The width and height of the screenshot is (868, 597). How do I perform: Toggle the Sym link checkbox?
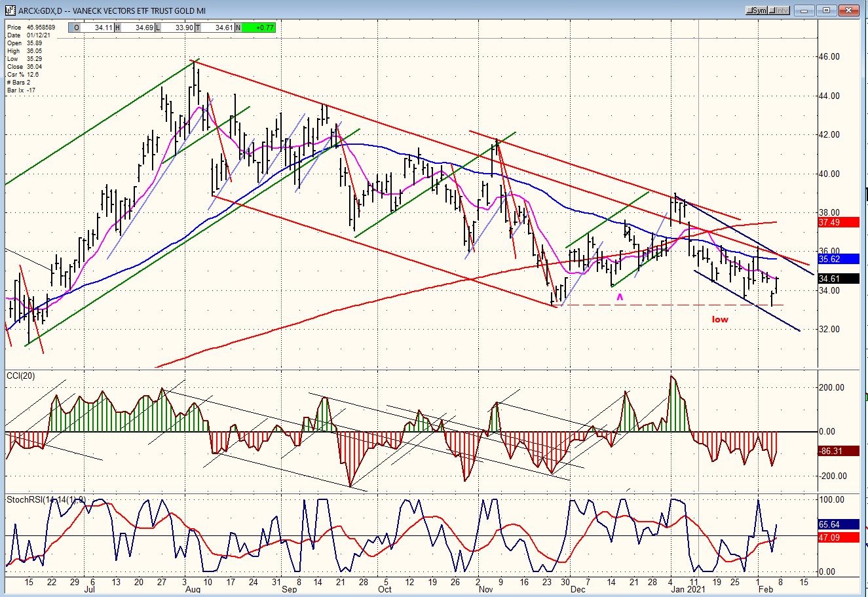click(757, 10)
